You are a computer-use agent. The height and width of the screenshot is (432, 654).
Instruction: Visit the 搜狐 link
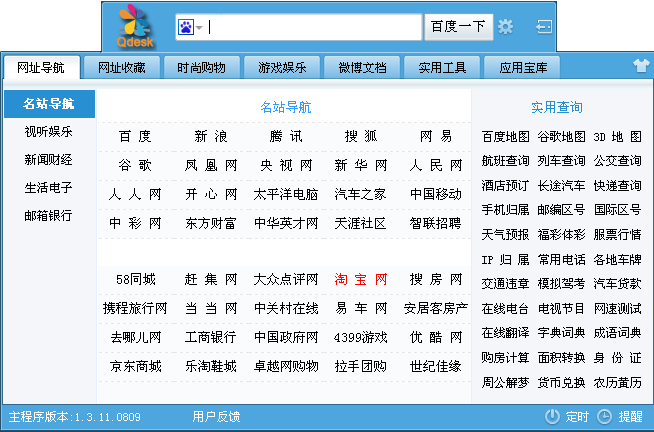[360, 136]
